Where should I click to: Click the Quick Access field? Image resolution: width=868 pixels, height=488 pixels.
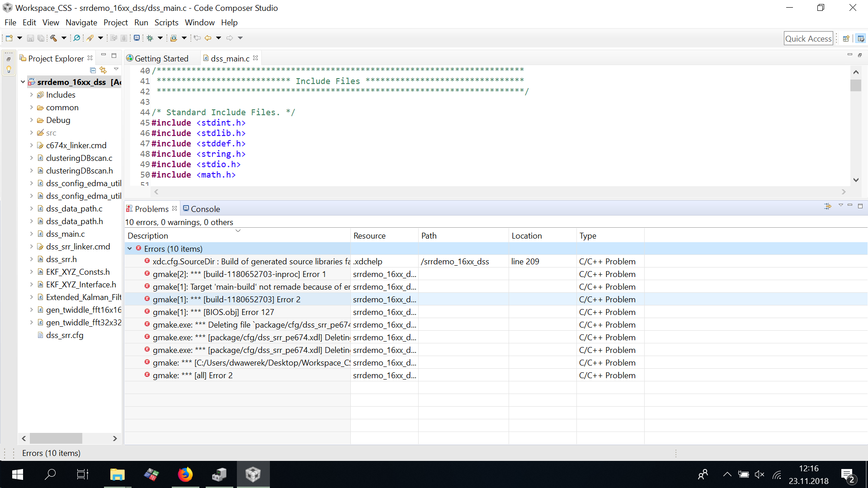(x=808, y=38)
